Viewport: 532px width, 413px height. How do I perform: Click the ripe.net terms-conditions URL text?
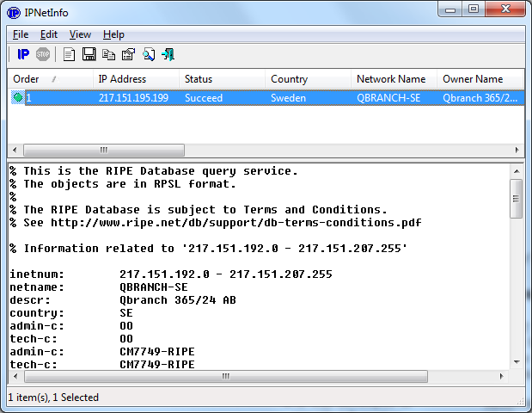click(x=236, y=223)
